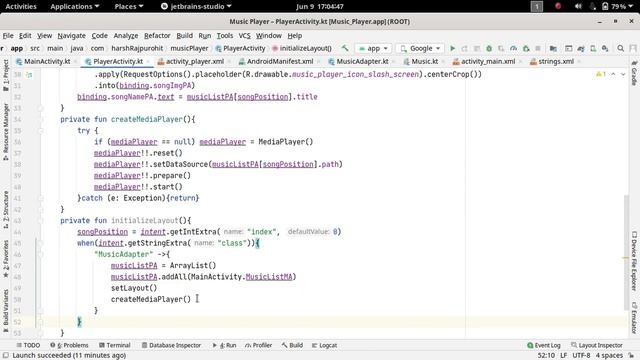Open the SDK Manager icon
640x360 pixels.
click(x=605, y=48)
